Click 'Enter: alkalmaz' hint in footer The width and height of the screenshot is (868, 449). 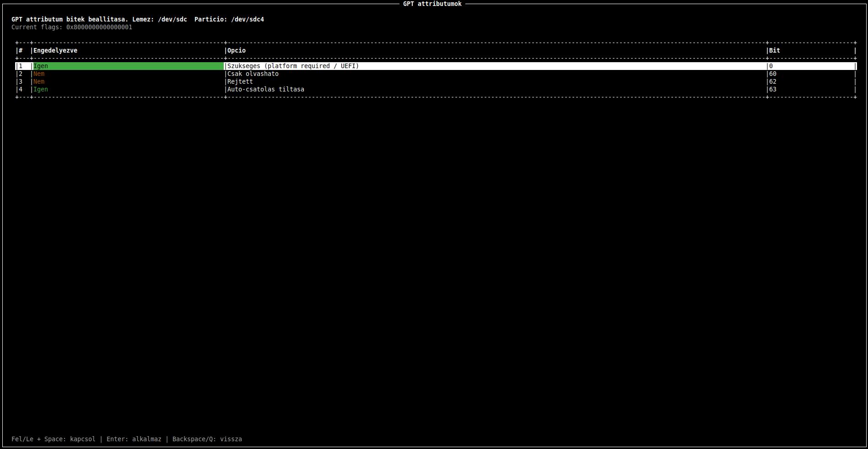coord(134,439)
